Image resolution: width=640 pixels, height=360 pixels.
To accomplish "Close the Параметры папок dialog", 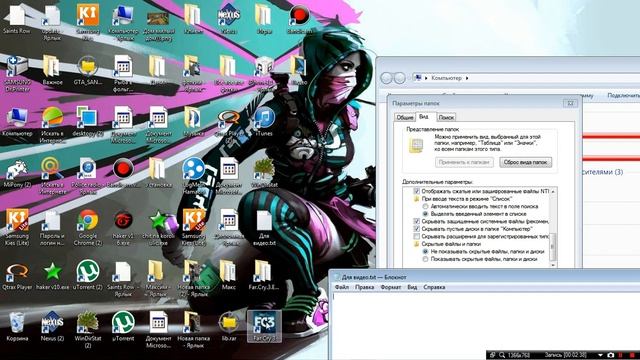I will pos(570,103).
